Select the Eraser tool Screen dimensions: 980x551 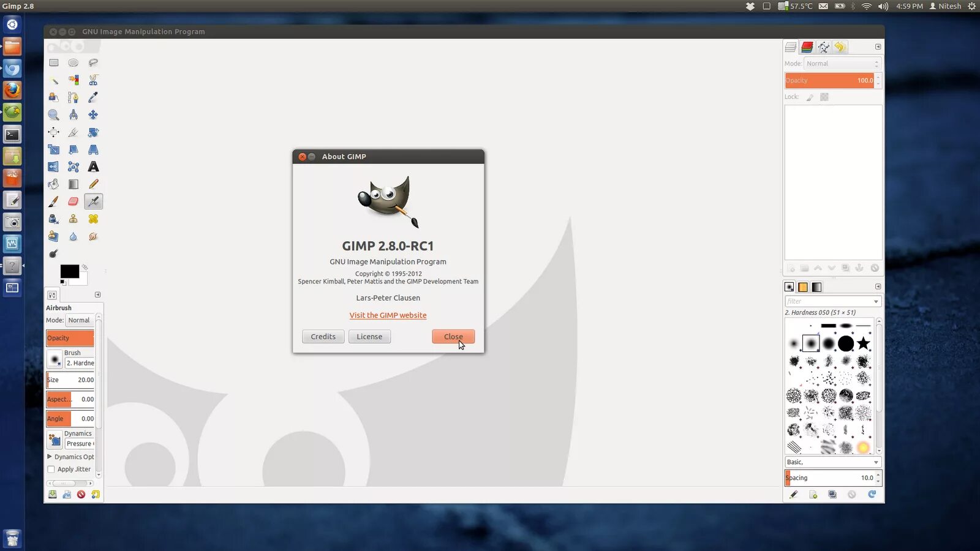click(73, 201)
